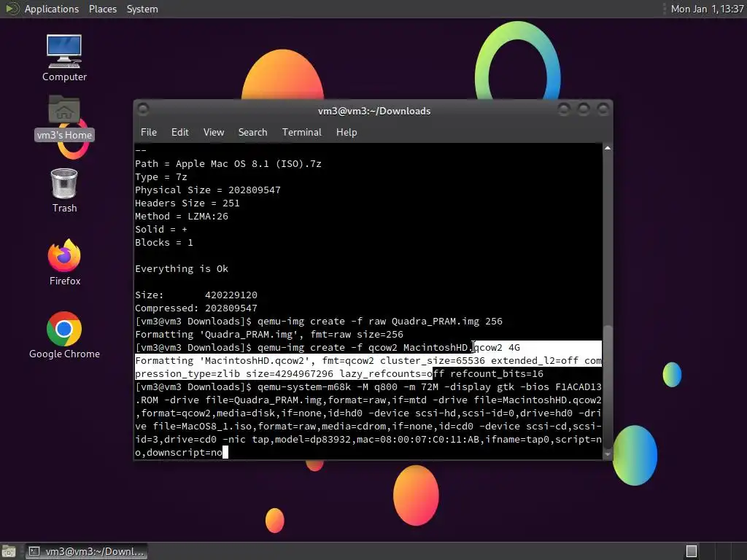Click the qemu-system-m68k command line text
The width and height of the screenshot is (747, 560).
pos(368,419)
